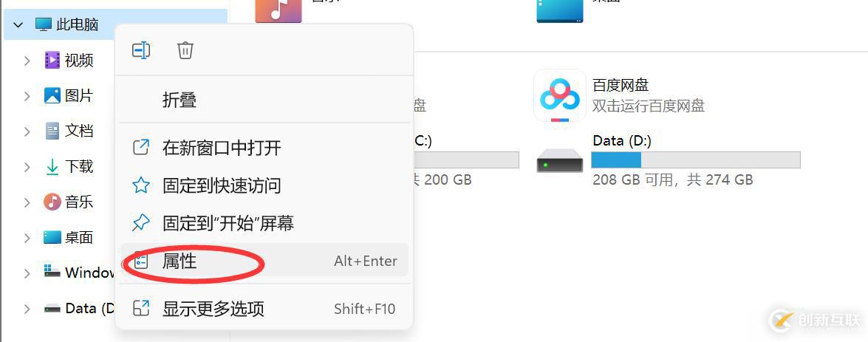Select 属性 from the context menu
This screenshot has height=342, width=868.
(x=180, y=261)
